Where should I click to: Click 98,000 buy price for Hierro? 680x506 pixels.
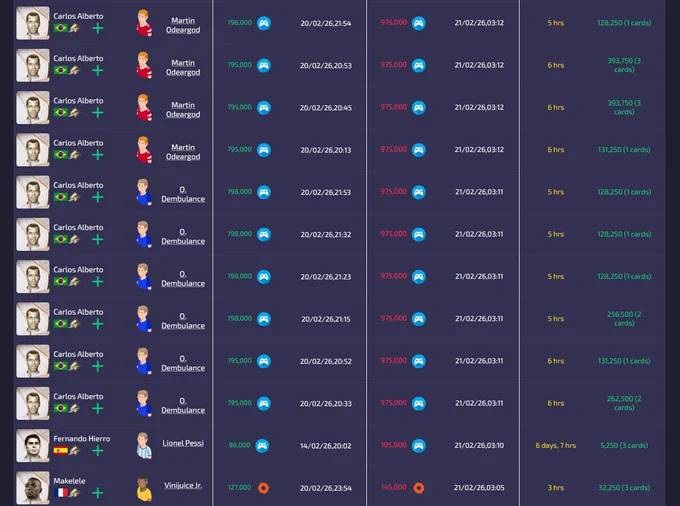click(x=239, y=445)
